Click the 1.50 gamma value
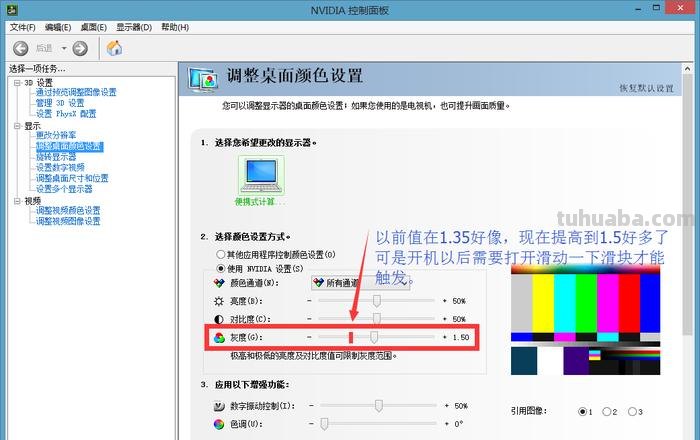The width and height of the screenshot is (700, 440). point(461,337)
